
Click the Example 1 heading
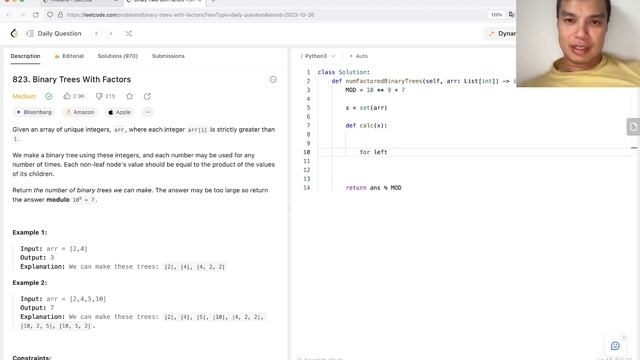point(29,232)
